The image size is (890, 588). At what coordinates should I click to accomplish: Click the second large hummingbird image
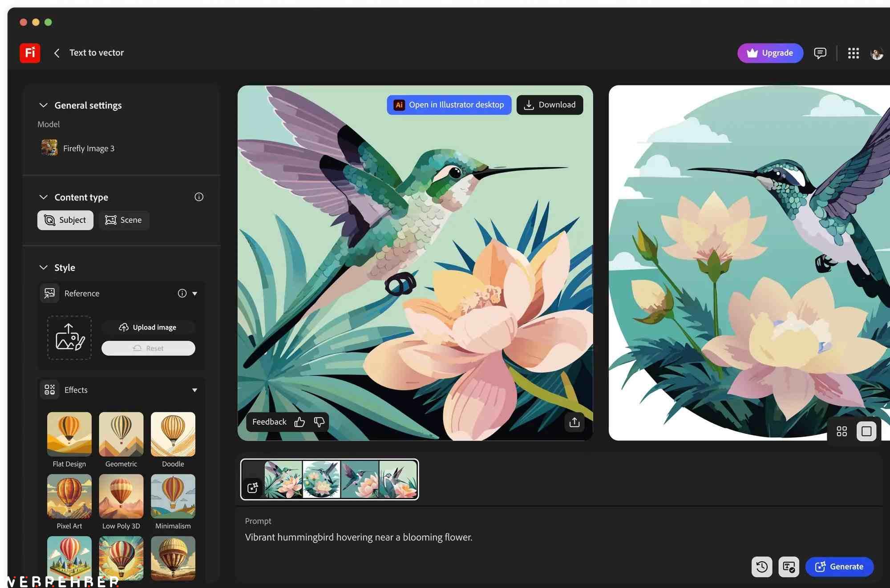point(749,262)
